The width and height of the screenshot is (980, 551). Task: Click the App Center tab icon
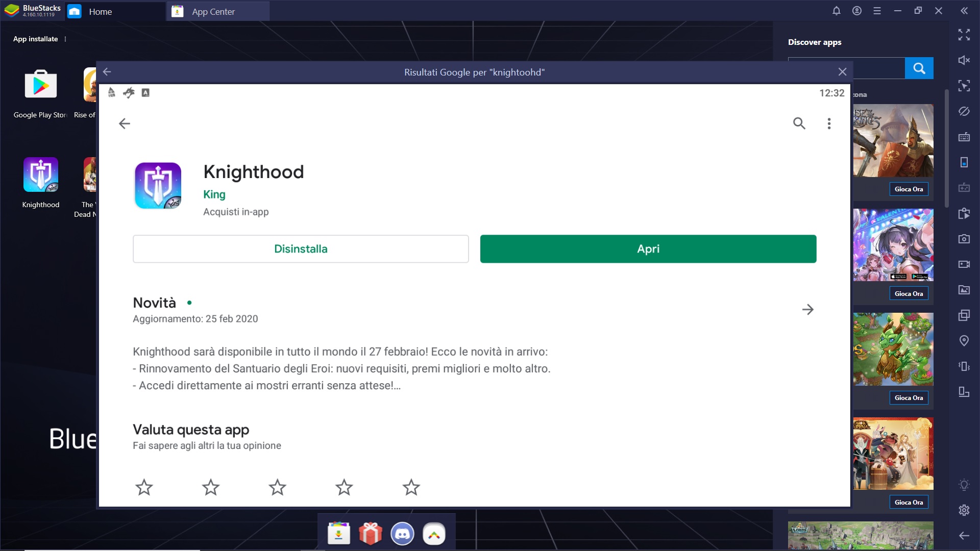[177, 11]
